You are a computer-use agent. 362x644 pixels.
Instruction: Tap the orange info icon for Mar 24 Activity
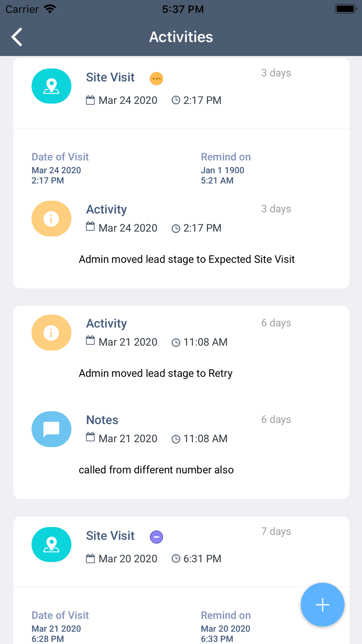pos(51,219)
